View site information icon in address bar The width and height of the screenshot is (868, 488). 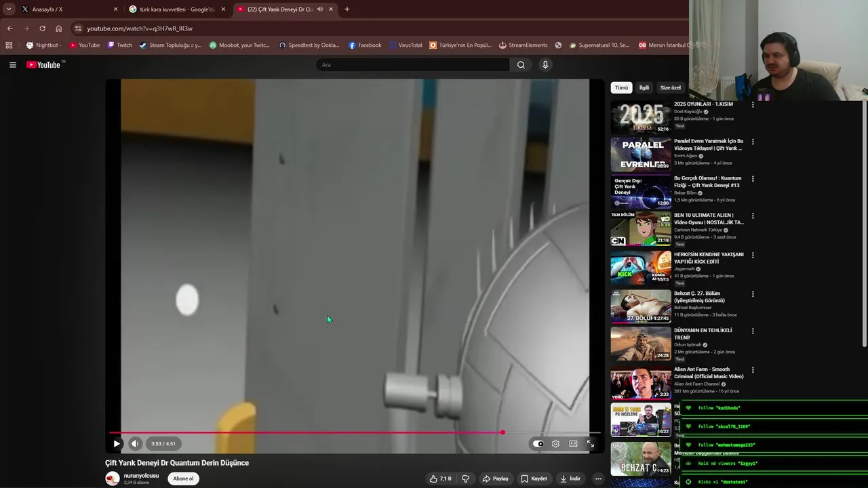point(78,28)
